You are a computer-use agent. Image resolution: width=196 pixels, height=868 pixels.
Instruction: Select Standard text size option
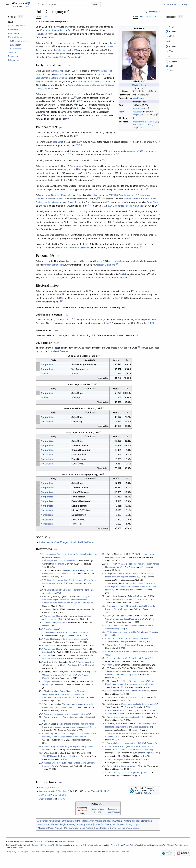click(x=167, y=31)
